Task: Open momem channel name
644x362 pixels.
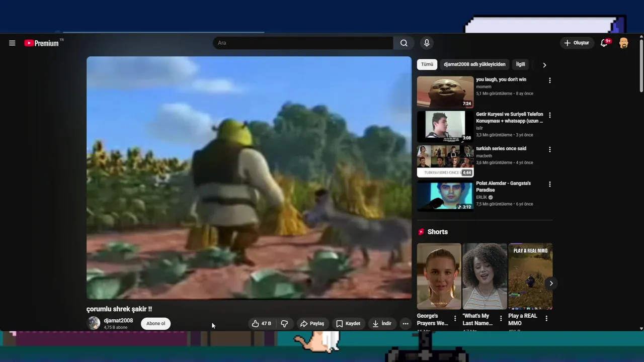Action: 484,86
